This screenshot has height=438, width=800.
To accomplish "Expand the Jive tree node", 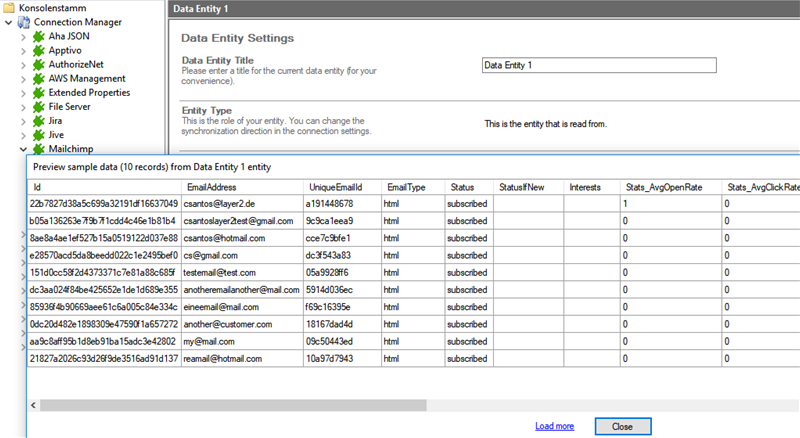I will point(23,134).
